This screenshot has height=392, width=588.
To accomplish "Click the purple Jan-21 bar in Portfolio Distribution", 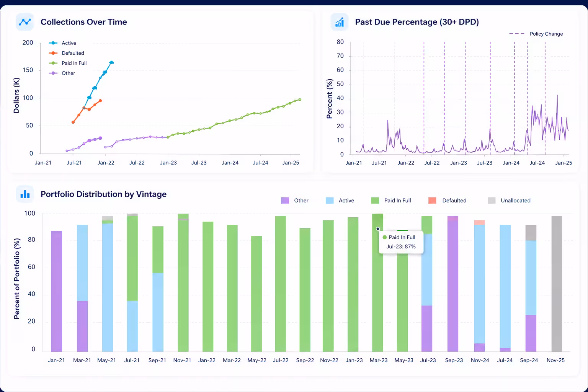I will [x=57, y=291].
